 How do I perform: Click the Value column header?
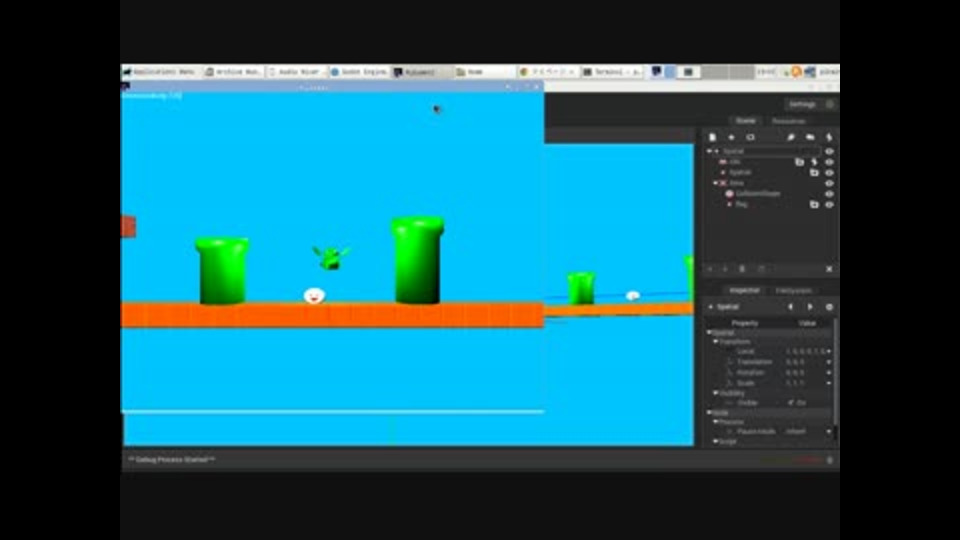[807, 323]
